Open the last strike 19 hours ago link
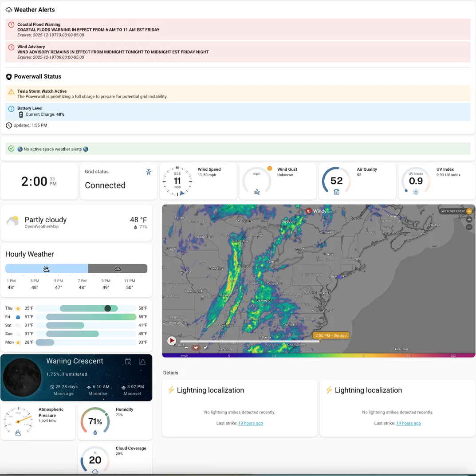 (x=251, y=423)
